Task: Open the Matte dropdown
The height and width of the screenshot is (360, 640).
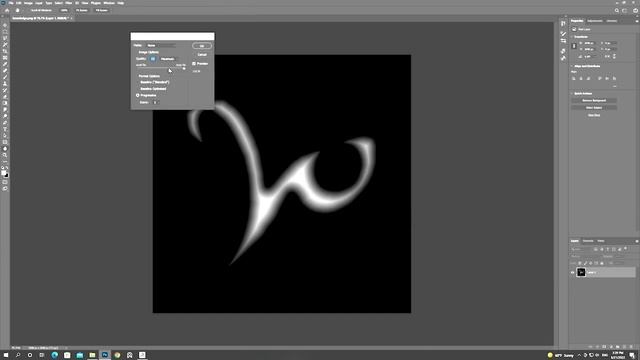Action: pyautogui.click(x=161, y=45)
